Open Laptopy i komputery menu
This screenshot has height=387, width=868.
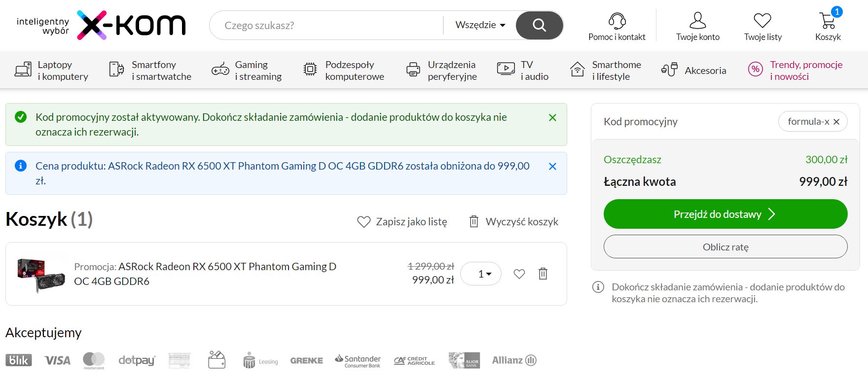[x=51, y=70]
